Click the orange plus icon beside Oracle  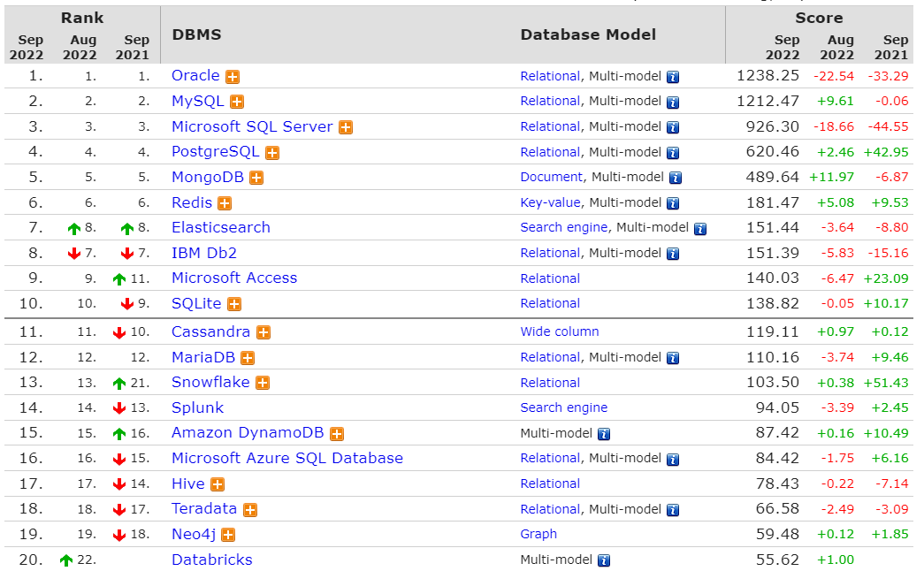[233, 77]
